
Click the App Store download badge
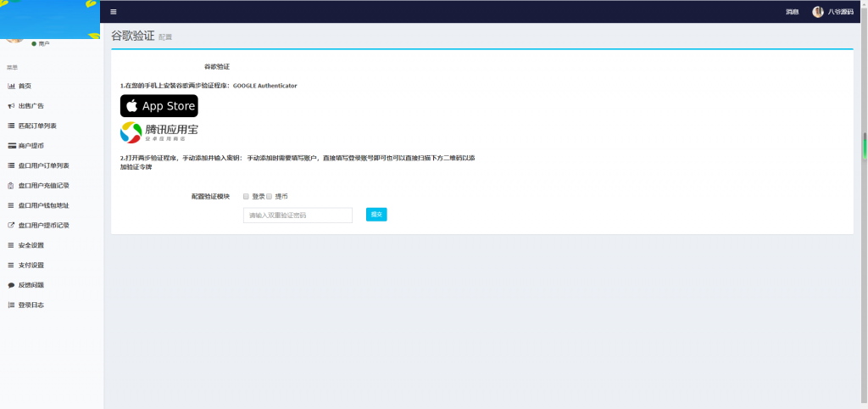coord(159,106)
